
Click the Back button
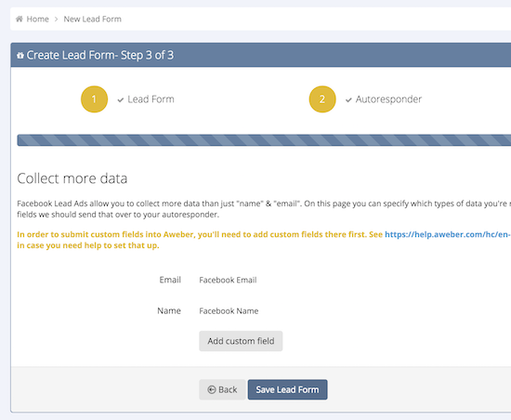pos(222,389)
